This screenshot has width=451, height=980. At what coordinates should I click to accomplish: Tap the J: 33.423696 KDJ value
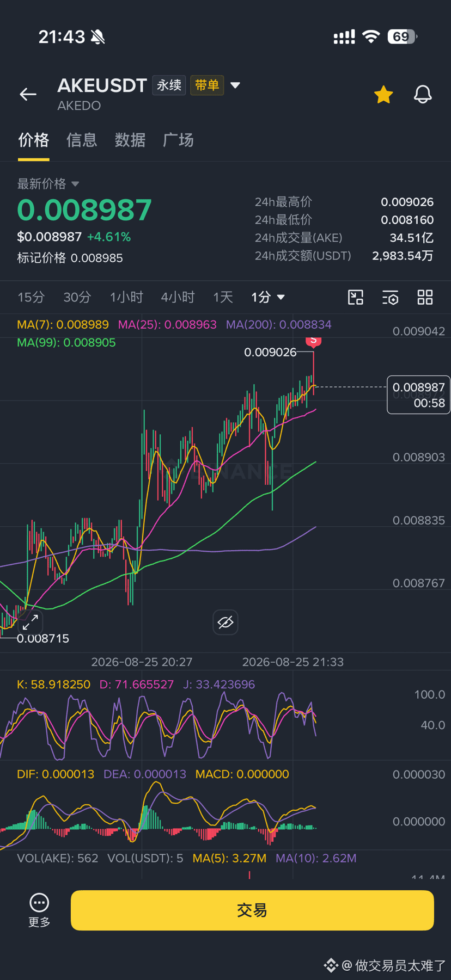point(218,685)
